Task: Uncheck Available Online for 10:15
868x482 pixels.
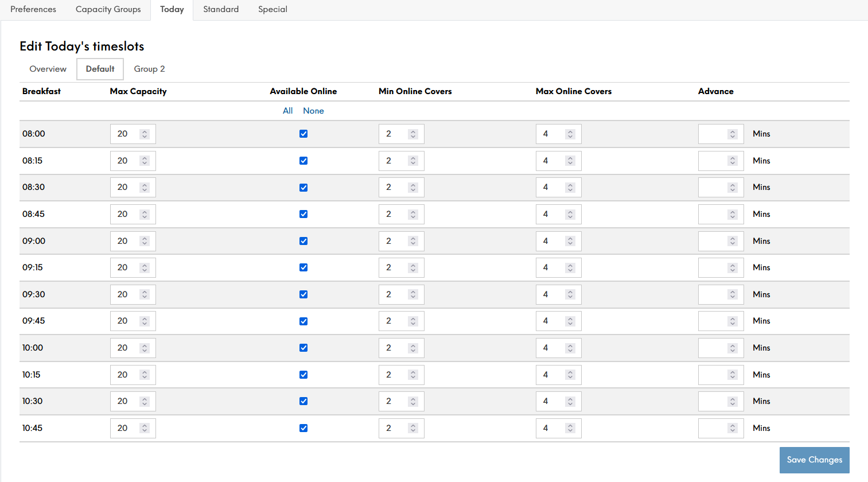Action: [x=303, y=375]
